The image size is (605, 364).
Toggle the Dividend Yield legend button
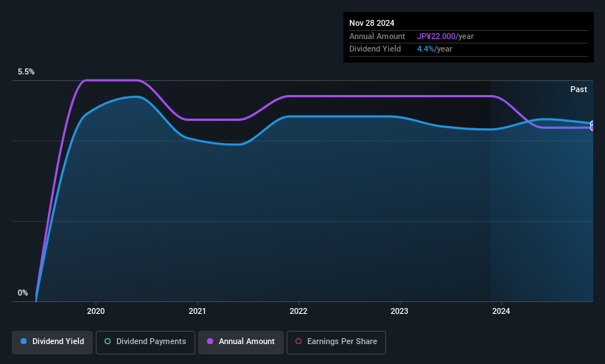click(x=52, y=342)
